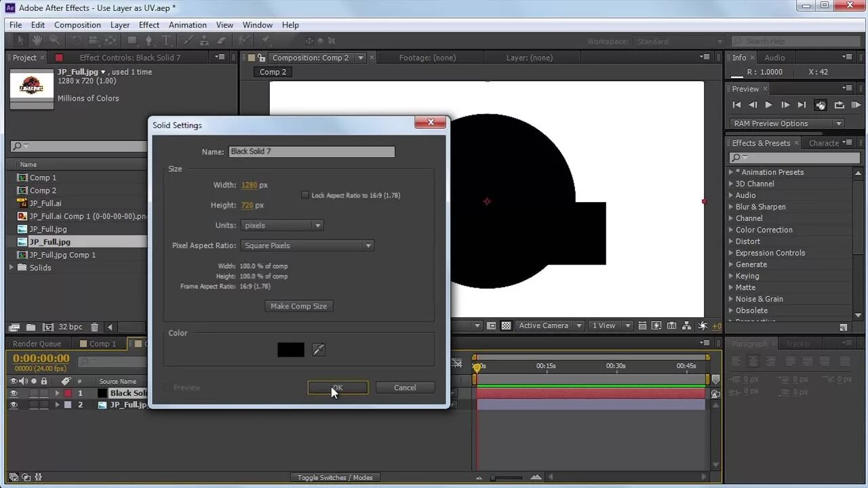This screenshot has width=868, height=488.
Task: Open the Composition menu
Action: point(77,25)
